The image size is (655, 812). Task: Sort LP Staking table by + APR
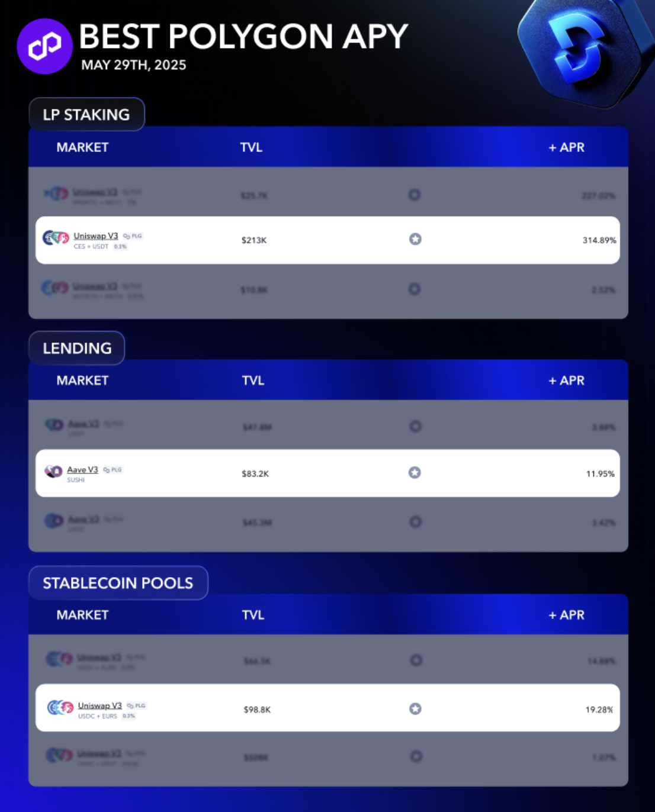coord(566,147)
